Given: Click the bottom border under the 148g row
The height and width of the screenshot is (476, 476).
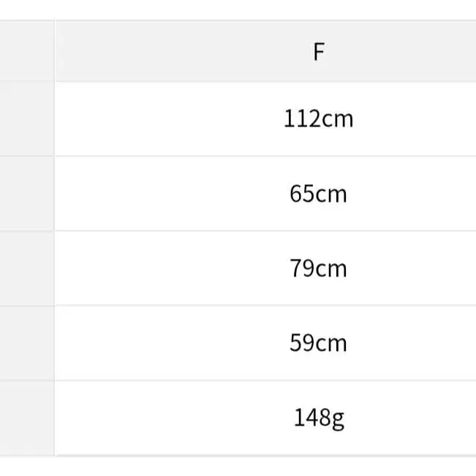Looking at the screenshot, I should (x=265, y=456).
